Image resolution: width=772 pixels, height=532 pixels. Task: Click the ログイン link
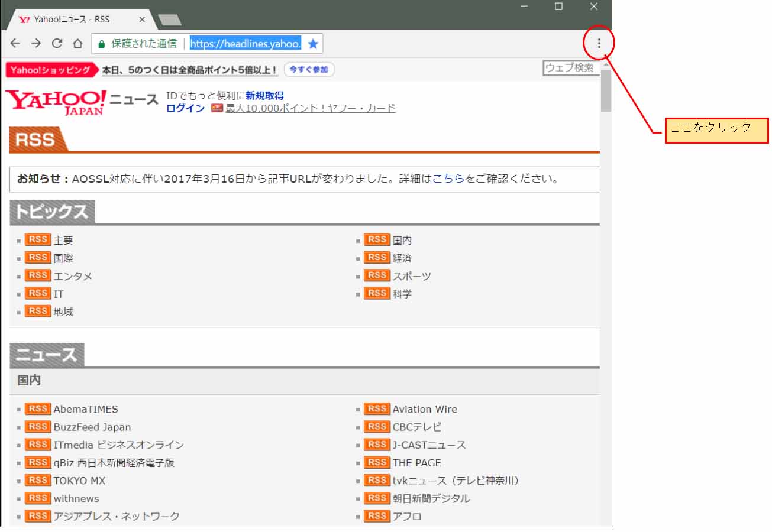(185, 108)
